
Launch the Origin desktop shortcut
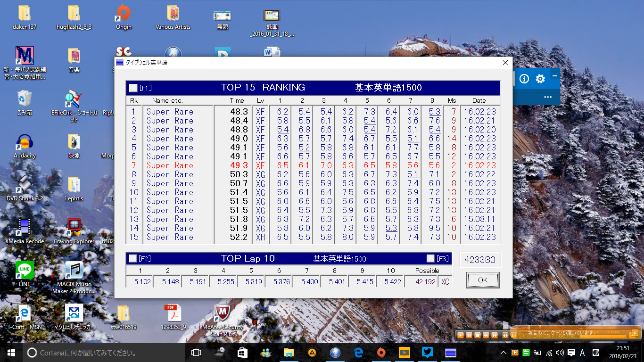click(124, 17)
